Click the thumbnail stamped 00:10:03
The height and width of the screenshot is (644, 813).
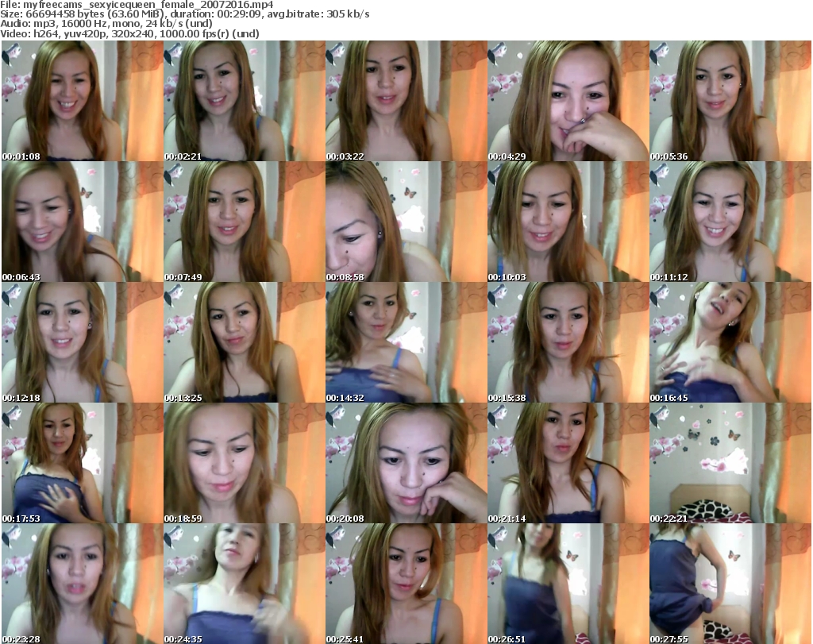pyautogui.click(x=568, y=222)
